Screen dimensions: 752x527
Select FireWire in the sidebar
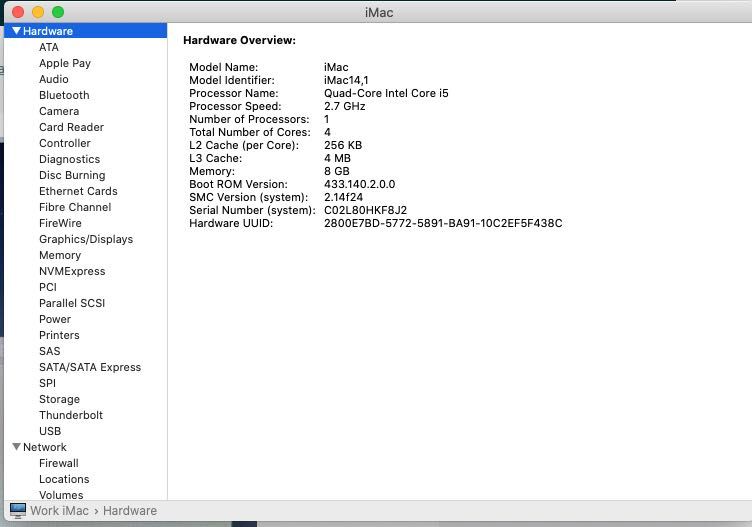[60, 223]
